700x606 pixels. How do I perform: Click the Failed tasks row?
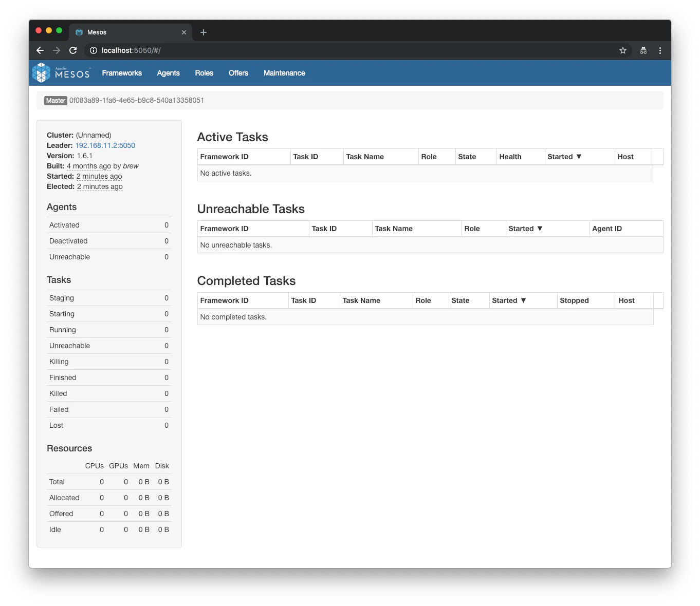[x=109, y=409]
